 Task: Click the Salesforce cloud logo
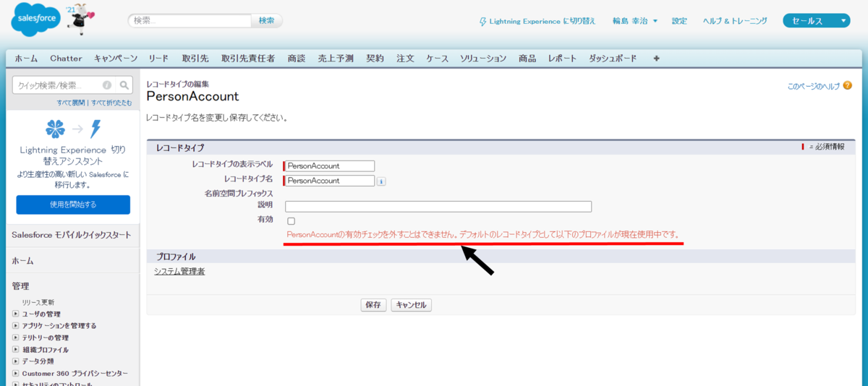click(37, 20)
